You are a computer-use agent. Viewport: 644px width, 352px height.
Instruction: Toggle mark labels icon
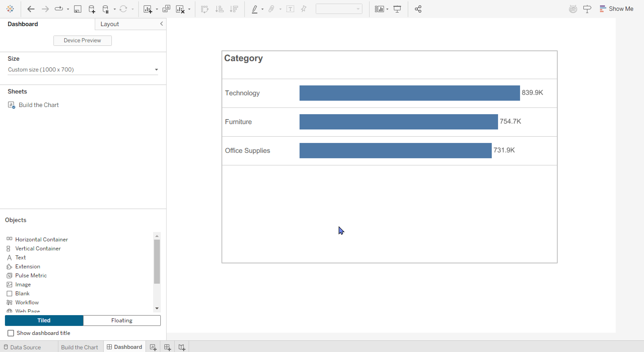click(x=290, y=9)
